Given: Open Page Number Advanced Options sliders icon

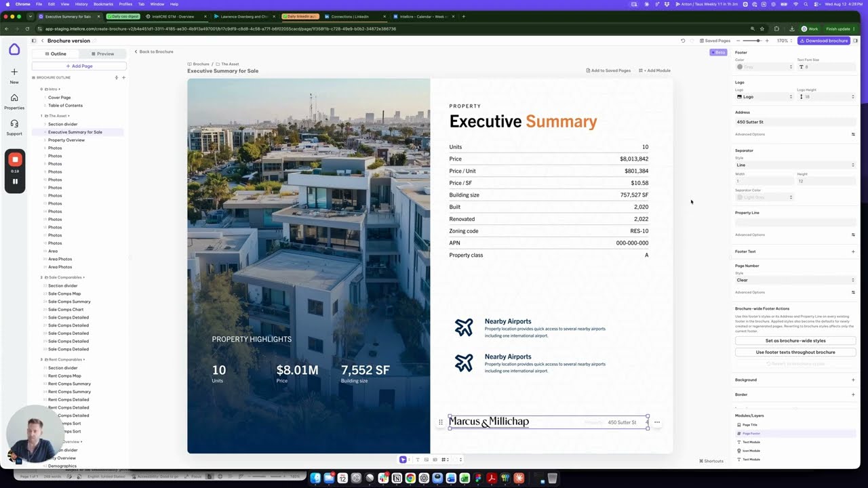Looking at the screenshot, I should (x=853, y=292).
